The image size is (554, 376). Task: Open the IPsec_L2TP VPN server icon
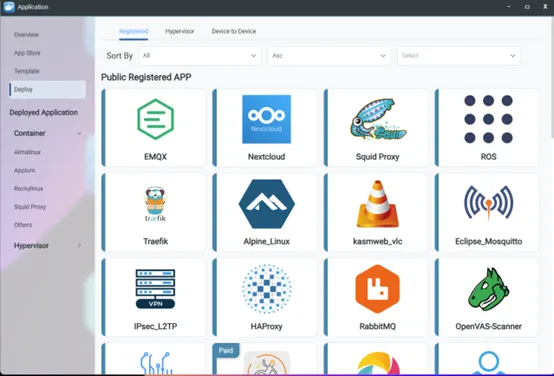[x=155, y=289]
